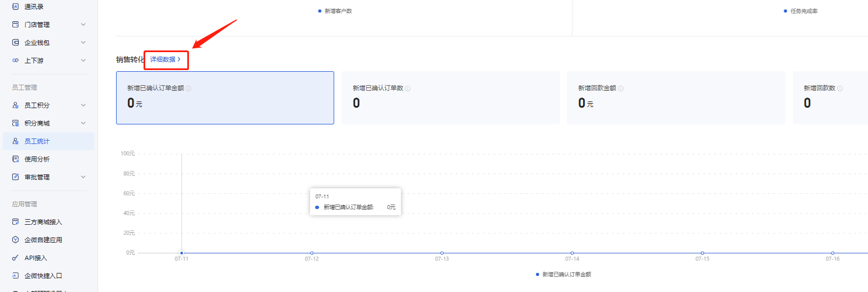The height and width of the screenshot is (292, 868).
Task: Expand the 审批管理 chevron
Action: (83, 177)
